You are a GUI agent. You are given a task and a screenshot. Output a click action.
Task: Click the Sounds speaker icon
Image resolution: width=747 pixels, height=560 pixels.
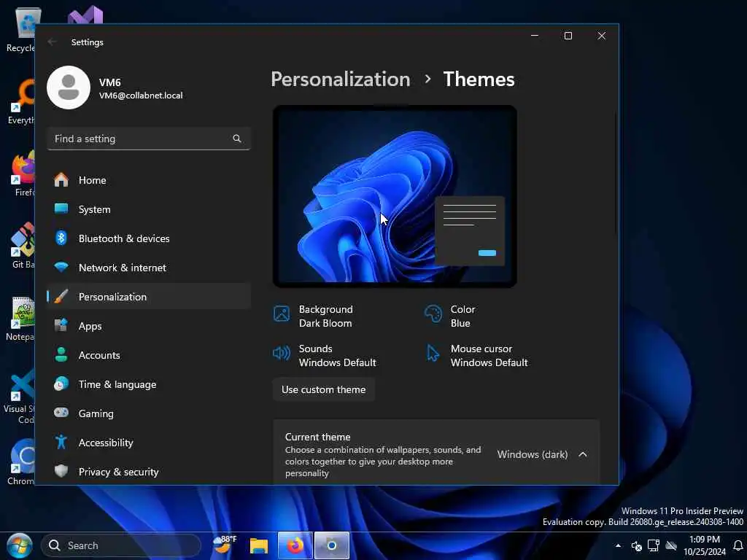(x=282, y=353)
